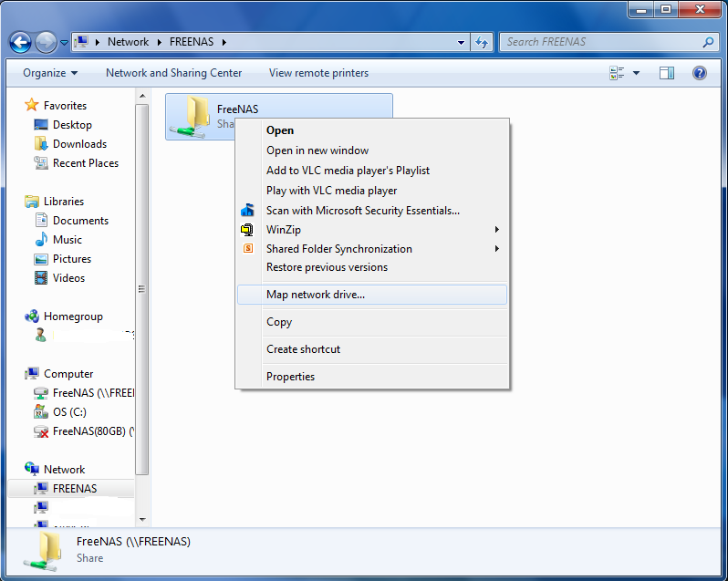
Task: Open the Organize menu
Action: tap(50, 73)
